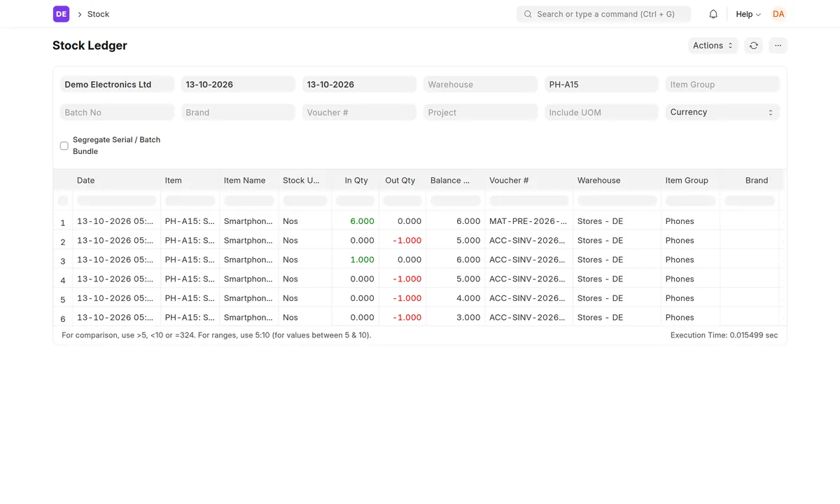Expand the Help menu
The height and width of the screenshot is (504, 840).
pos(748,14)
